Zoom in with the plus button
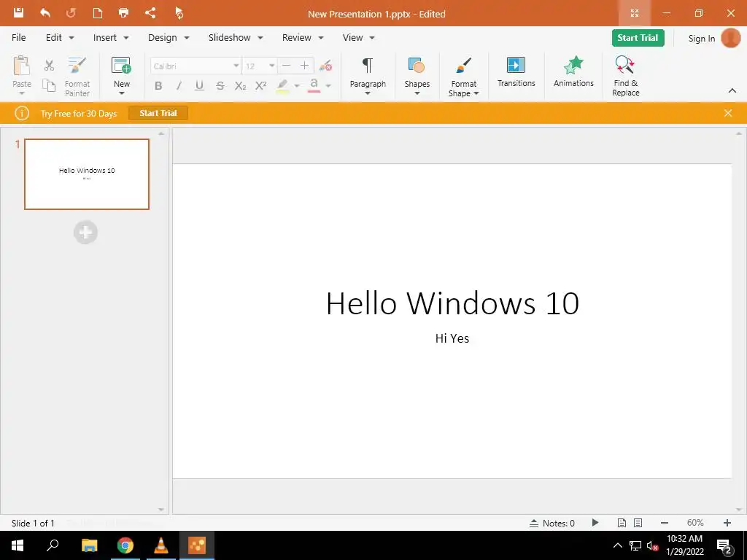The height and width of the screenshot is (560, 747). click(727, 523)
